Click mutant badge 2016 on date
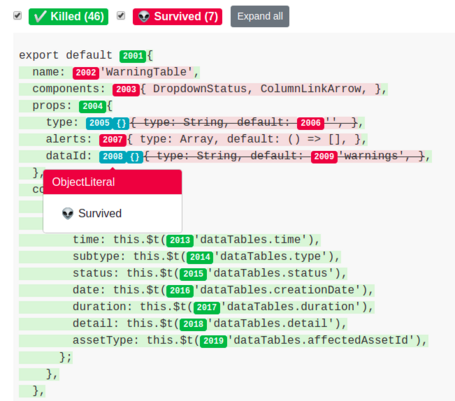 click(180, 291)
